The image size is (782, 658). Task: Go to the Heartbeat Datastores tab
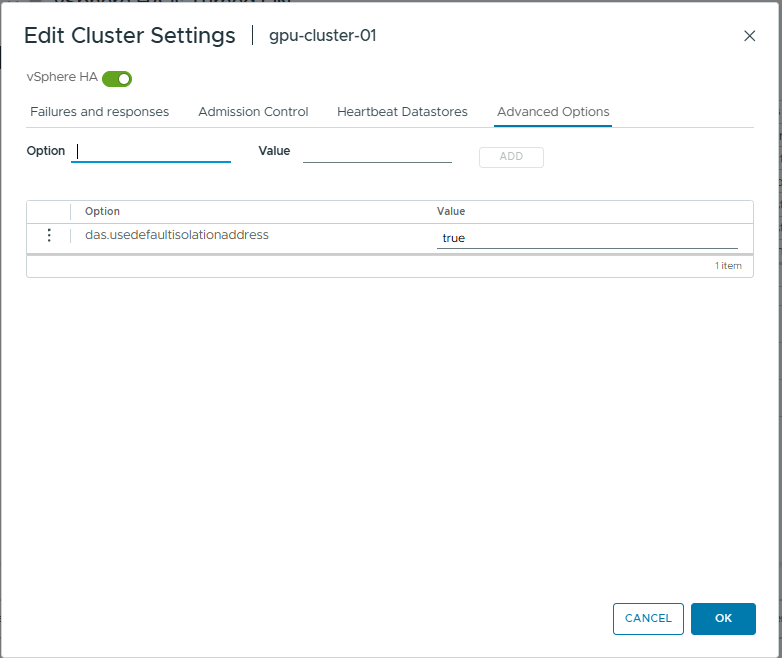pos(402,112)
